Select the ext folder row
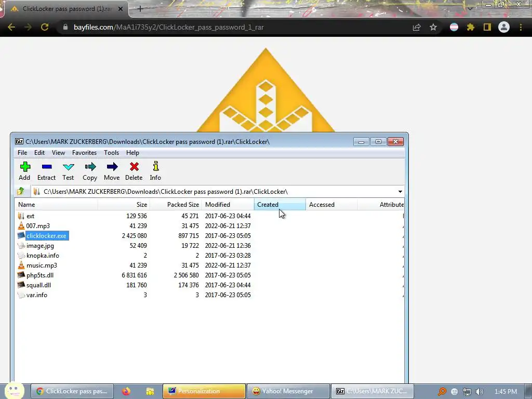 point(210,216)
